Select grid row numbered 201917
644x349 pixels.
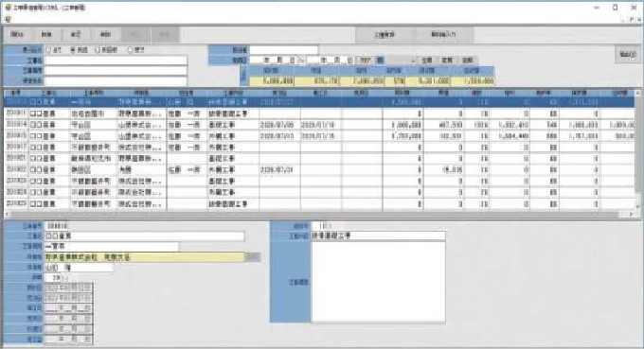click(x=319, y=148)
